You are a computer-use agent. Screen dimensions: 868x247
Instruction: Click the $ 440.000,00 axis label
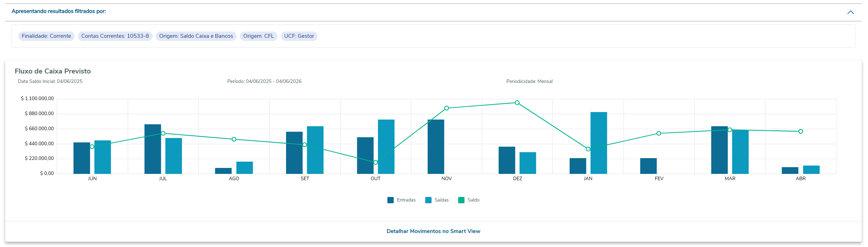39,144
